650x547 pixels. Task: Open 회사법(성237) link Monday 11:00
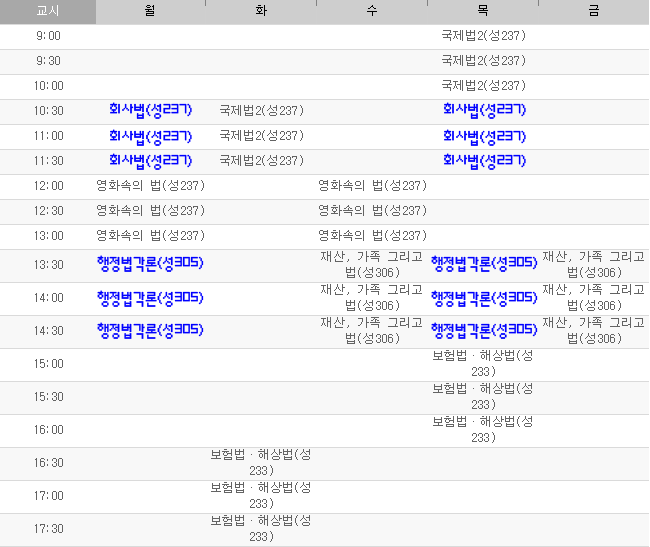[150, 136]
